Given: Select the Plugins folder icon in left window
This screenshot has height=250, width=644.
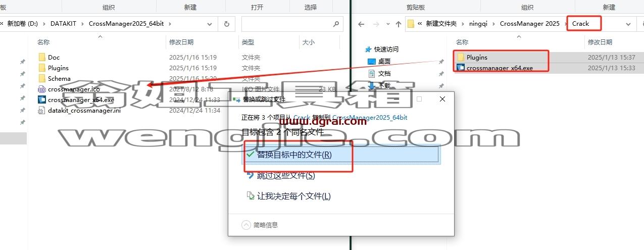Looking at the screenshot, I should tap(42, 68).
